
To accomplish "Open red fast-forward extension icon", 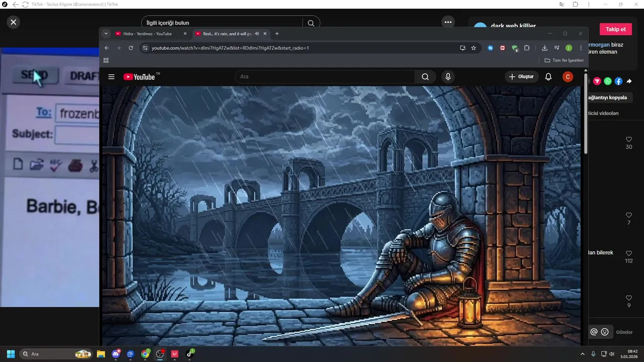I will click(x=503, y=48).
